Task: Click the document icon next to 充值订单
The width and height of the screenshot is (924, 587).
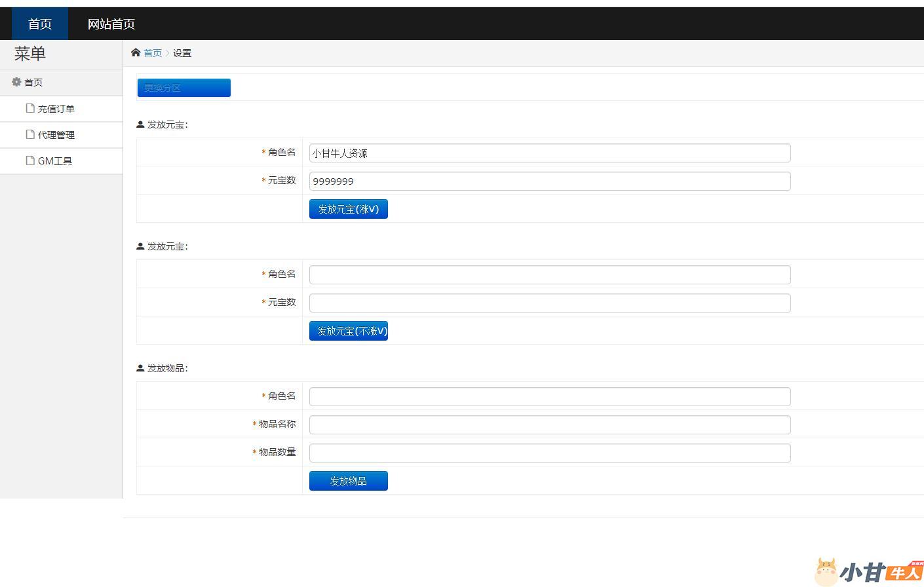Action: pyautogui.click(x=30, y=108)
